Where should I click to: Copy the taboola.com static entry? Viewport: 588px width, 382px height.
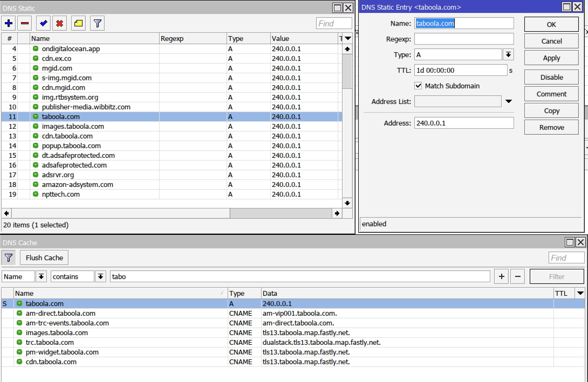coord(551,110)
